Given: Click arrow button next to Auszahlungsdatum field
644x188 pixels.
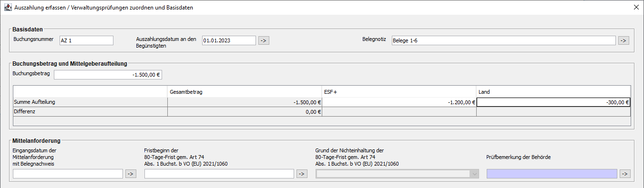Looking at the screenshot, I should click(x=264, y=40).
